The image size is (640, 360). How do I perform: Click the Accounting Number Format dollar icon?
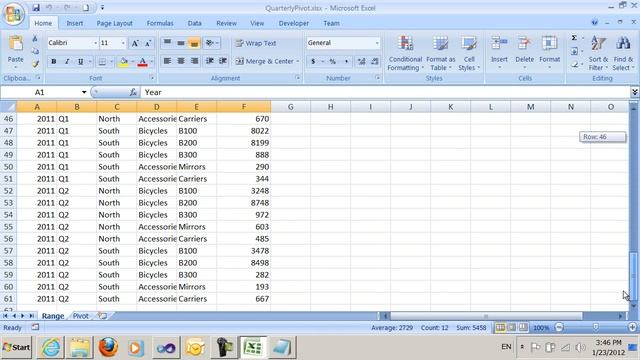pyautogui.click(x=313, y=62)
